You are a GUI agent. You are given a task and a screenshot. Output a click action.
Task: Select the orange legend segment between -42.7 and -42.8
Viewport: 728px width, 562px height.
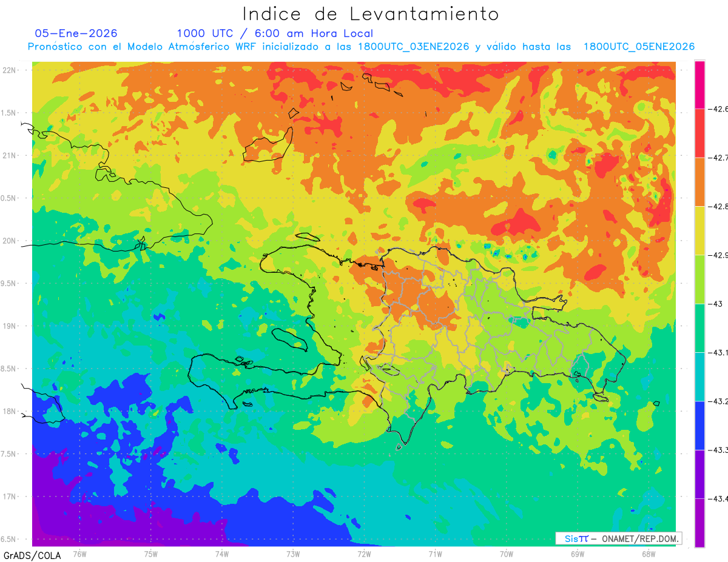(699, 182)
